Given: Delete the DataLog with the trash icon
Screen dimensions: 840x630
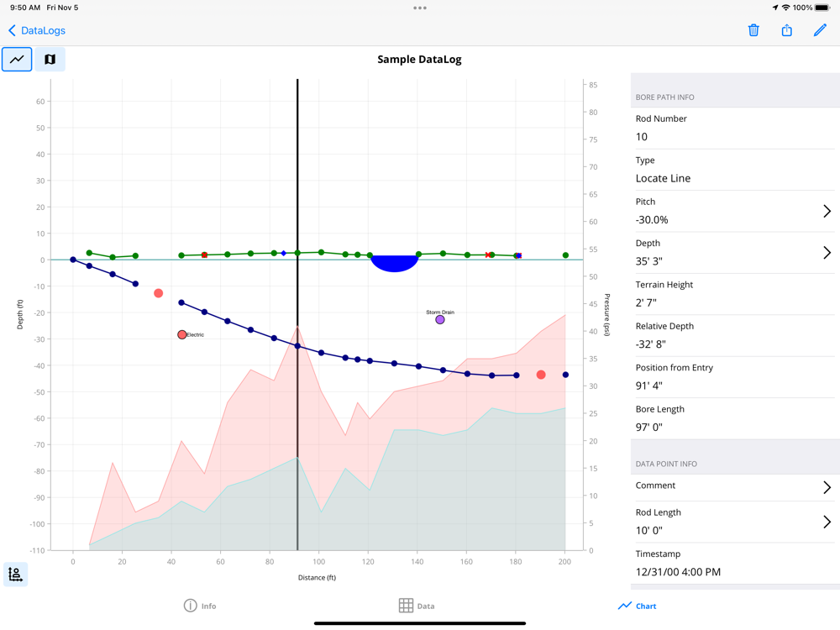Looking at the screenshot, I should pos(753,30).
